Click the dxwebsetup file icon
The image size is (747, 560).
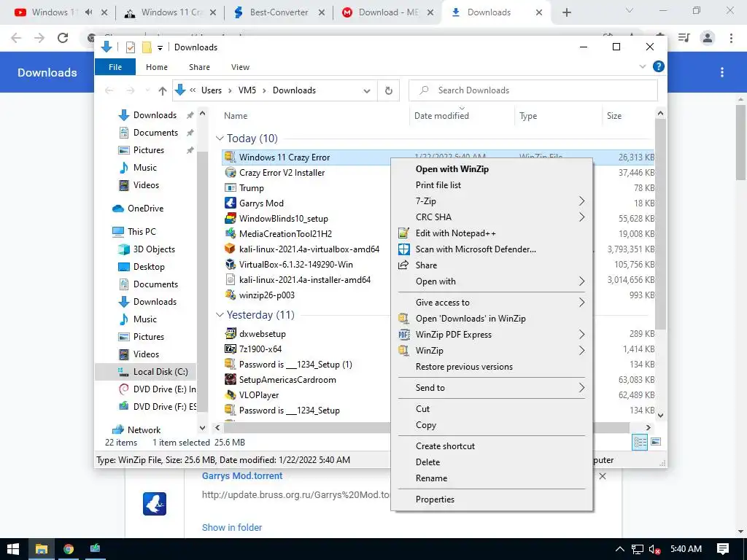point(230,333)
